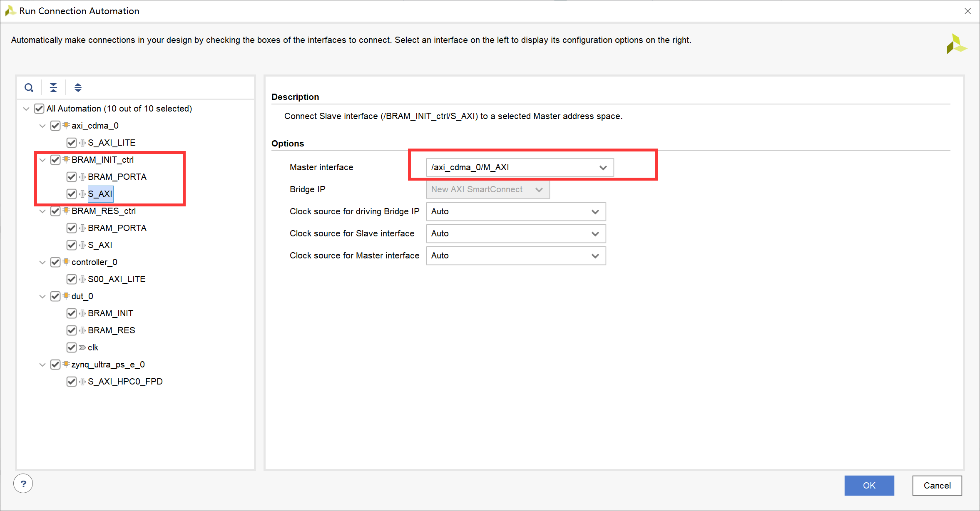Screen dimensions: 980x511
Task: Click the search icon in tree toolbar
Action: pyautogui.click(x=29, y=88)
